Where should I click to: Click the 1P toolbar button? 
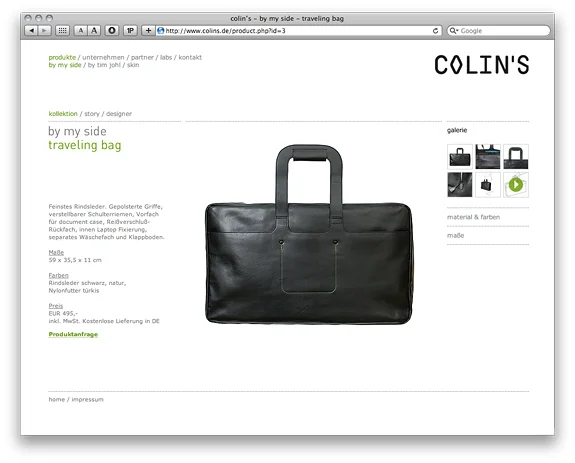(130, 31)
